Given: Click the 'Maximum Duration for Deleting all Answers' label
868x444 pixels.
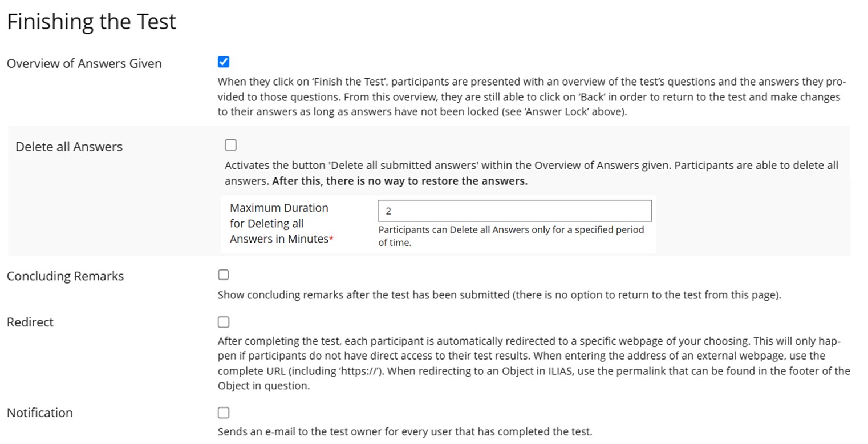Looking at the screenshot, I should [278, 223].
